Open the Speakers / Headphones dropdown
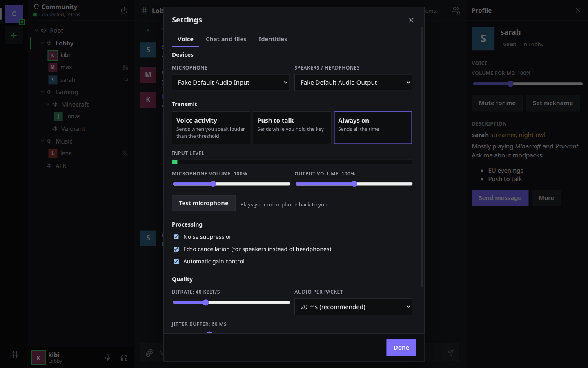 (353, 83)
